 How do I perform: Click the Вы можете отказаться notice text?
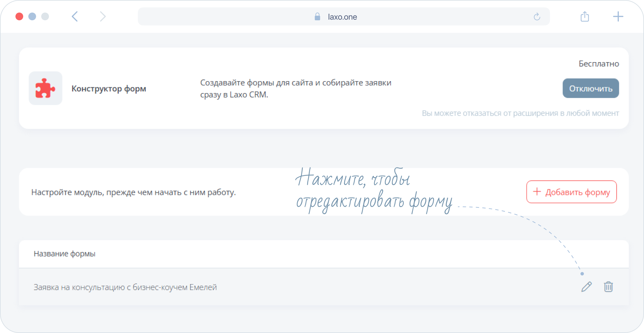pos(520,113)
